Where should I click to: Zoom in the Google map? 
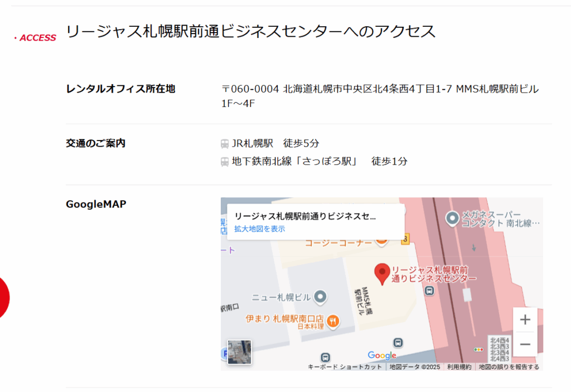point(525,320)
